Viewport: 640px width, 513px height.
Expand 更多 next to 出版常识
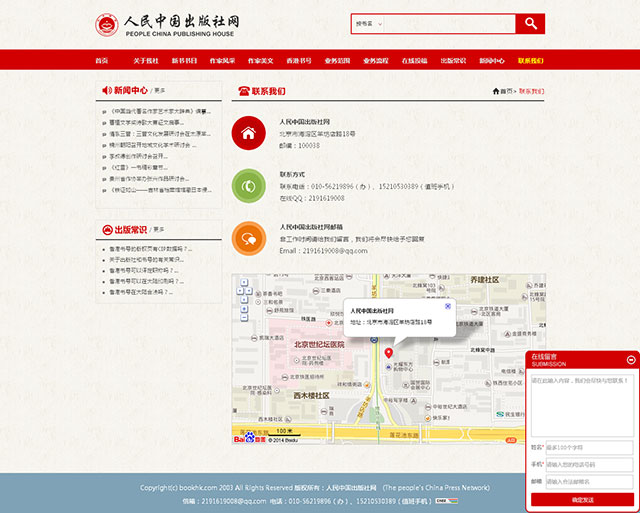(x=160, y=229)
